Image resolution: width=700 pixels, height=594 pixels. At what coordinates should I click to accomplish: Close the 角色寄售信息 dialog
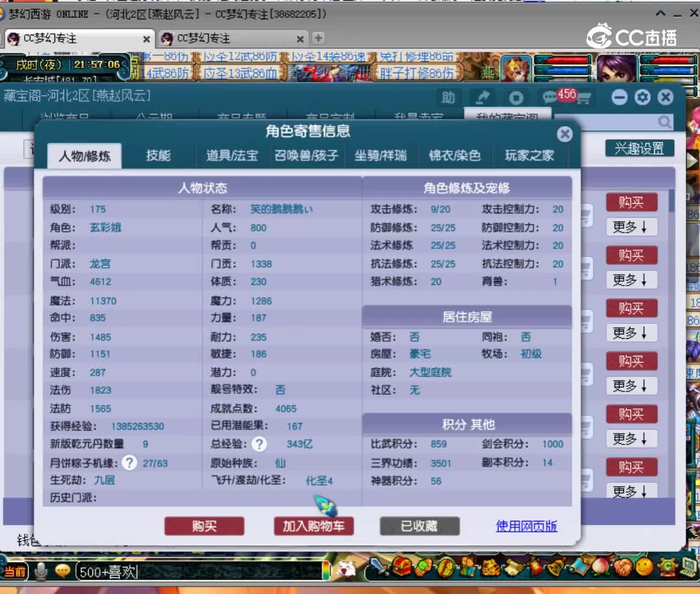[x=565, y=134]
